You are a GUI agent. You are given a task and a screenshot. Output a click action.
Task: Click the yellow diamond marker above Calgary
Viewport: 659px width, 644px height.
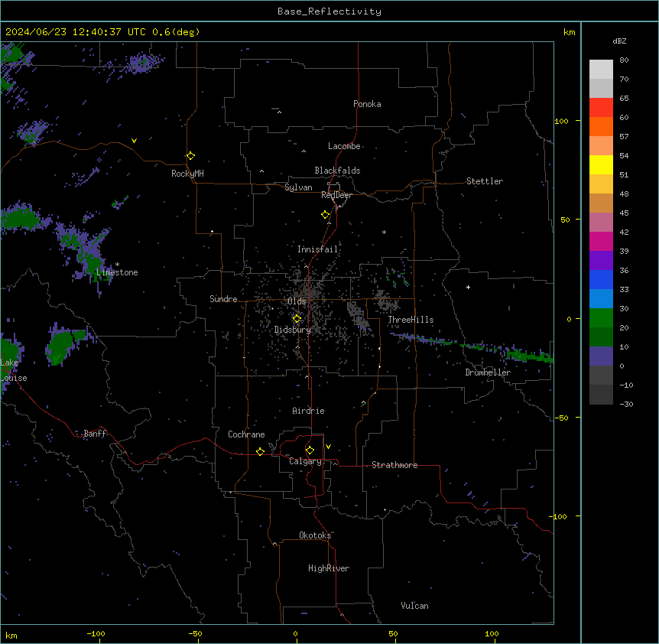point(310,450)
